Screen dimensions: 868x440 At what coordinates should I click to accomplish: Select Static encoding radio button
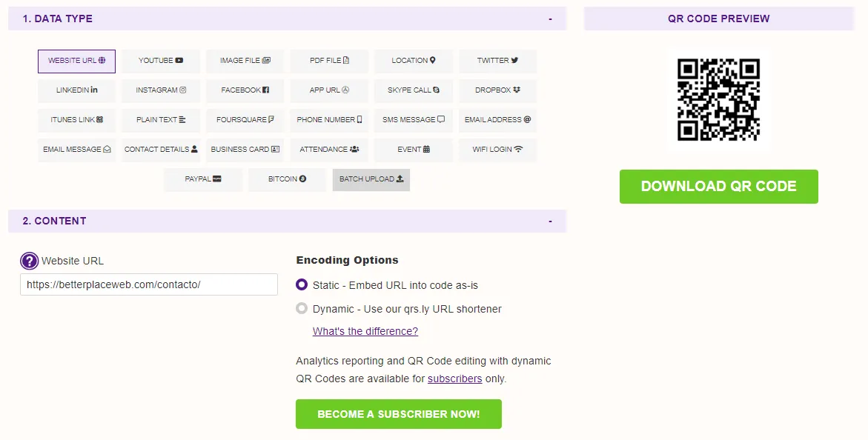(x=301, y=284)
